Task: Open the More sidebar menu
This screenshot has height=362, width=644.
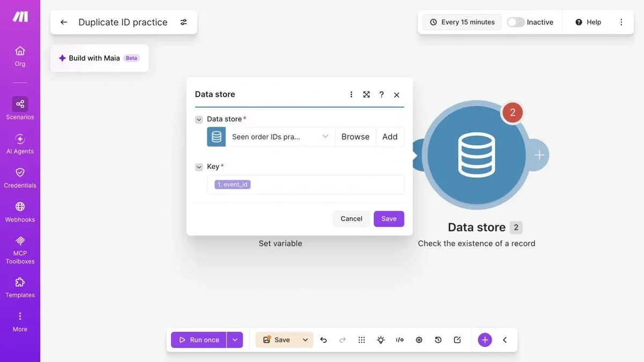Action: click(x=20, y=322)
